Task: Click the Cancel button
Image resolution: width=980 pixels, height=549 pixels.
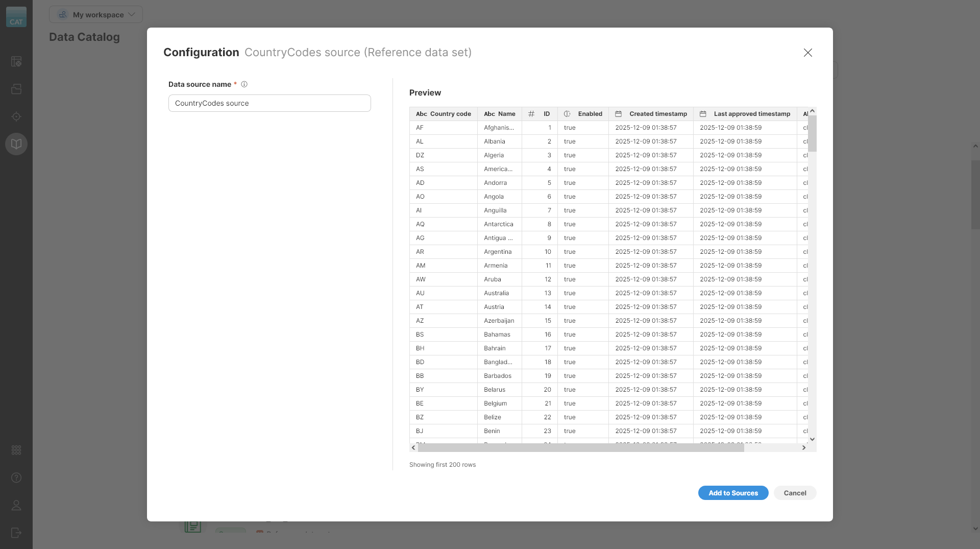Action: click(795, 493)
